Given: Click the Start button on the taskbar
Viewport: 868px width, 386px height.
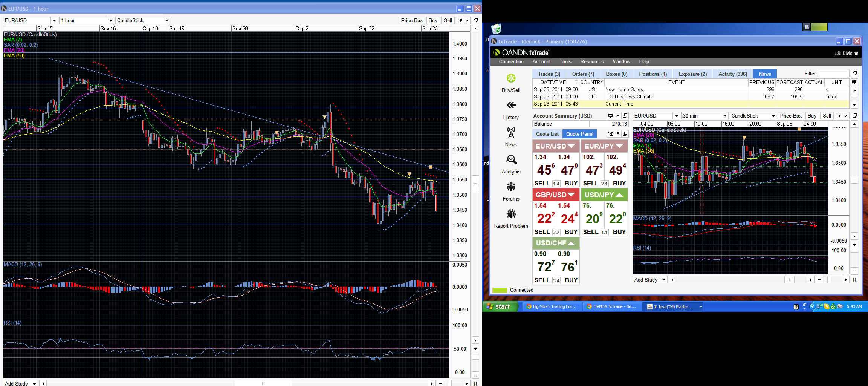Looking at the screenshot, I should (500, 306).
